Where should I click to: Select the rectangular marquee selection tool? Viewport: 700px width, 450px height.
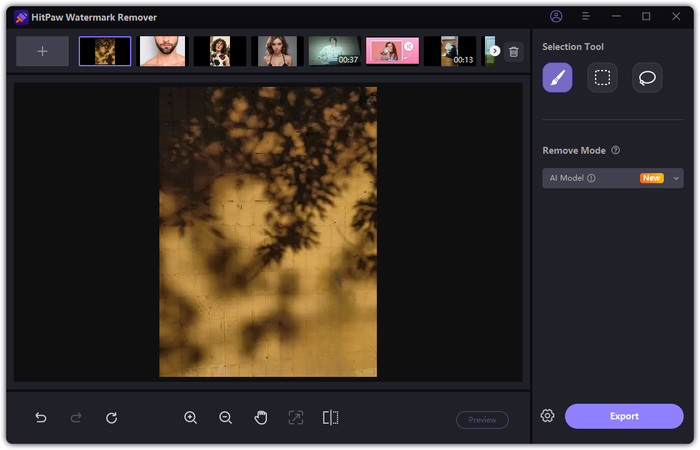602,78
